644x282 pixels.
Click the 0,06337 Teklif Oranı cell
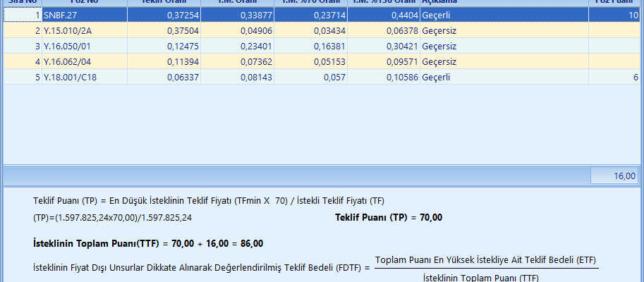tap(164, 77)
